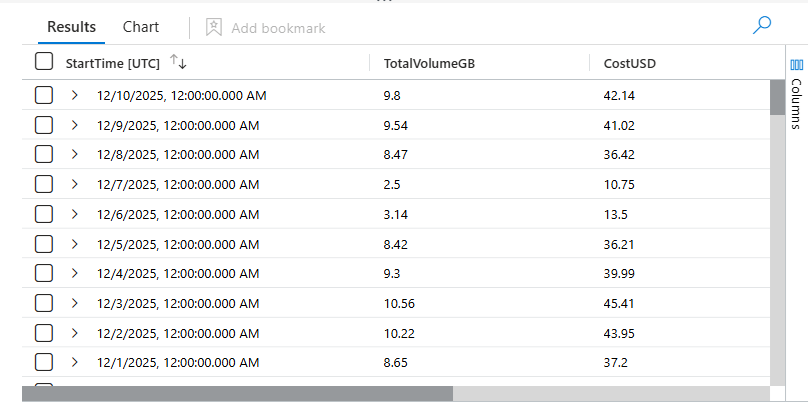Viewport: 810px width, 408px height.
Task: Select the 12/7/2025 row checkbox
Action: (x=44, y=185)
